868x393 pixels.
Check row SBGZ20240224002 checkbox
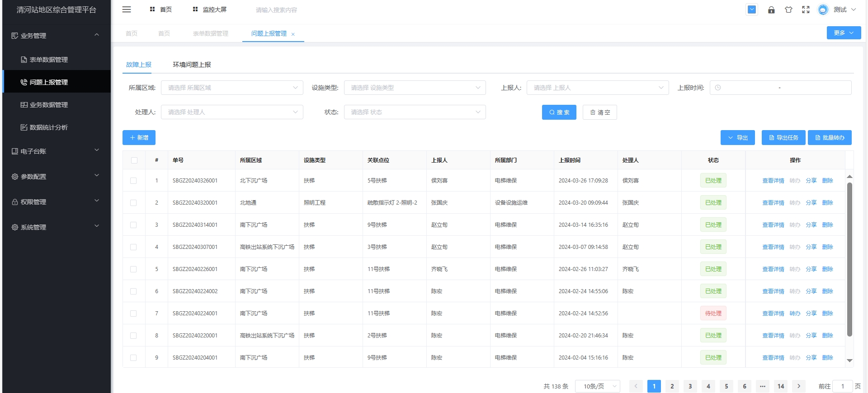click(x=133, y=291)
